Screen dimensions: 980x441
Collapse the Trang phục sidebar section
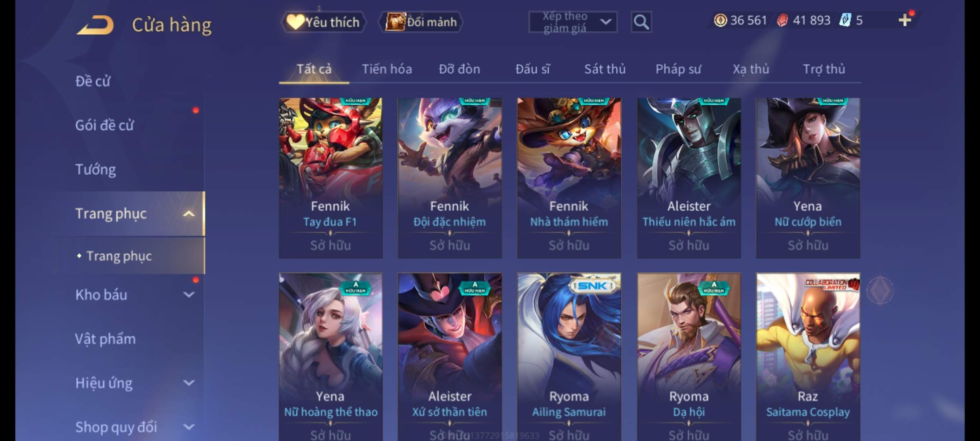pyautogui.click(x=189, y=214)
